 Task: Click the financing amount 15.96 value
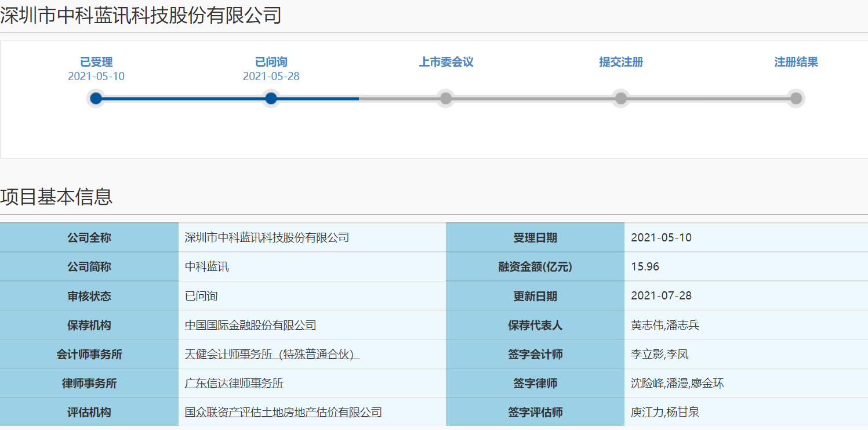[645, 267]
